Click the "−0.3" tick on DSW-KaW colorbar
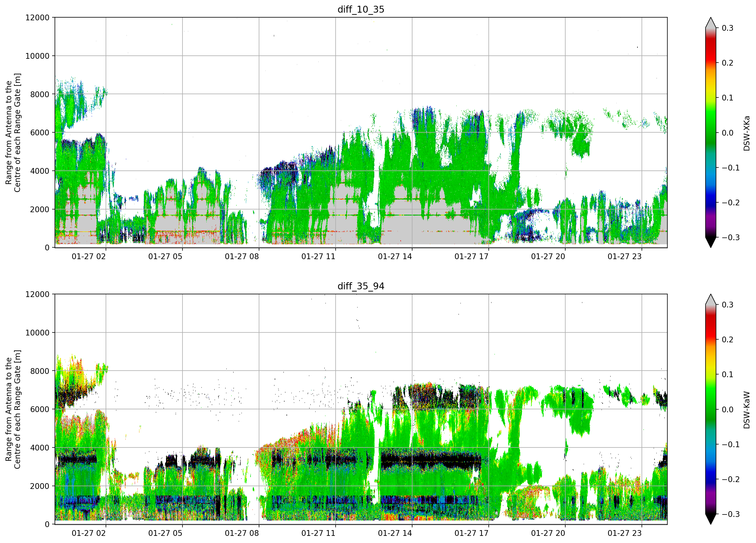 [731, 514]
